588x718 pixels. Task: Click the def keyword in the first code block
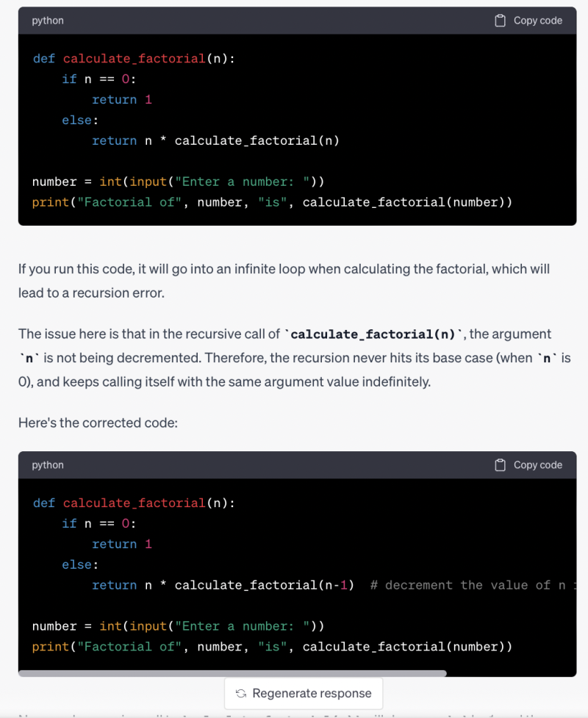(x=43, y=58)
